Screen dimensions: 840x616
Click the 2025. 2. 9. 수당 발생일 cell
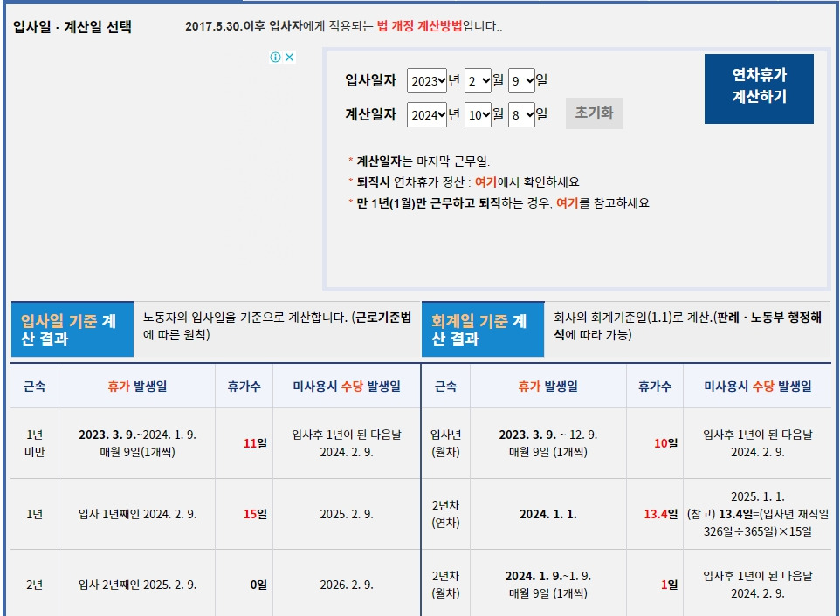[x=347, y=514]
